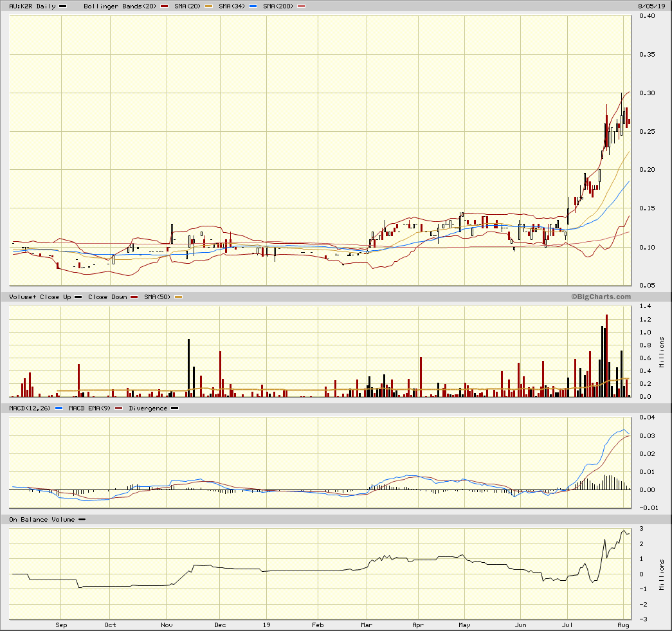
Task: Click the 0.35 price axis label
Action: point(647,55)
